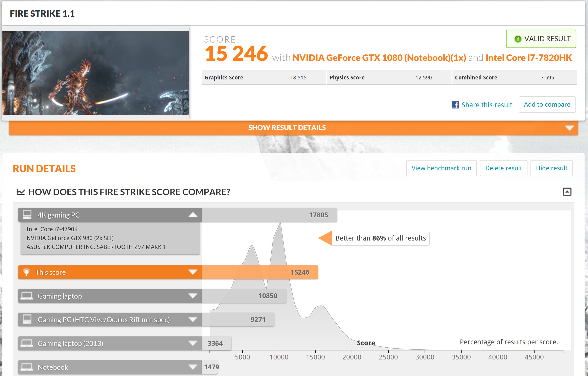
Task: Click the Physics Score 12 590 cell
Action: pos(389,78)
